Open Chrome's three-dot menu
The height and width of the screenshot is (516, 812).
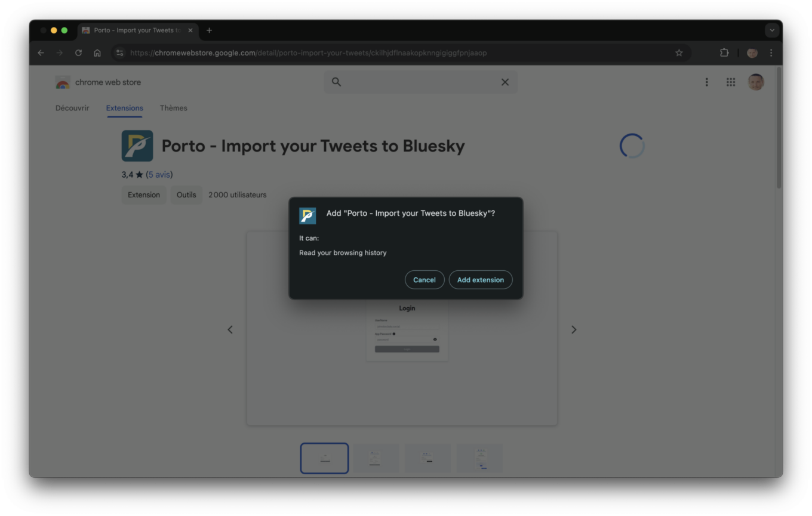771,53
